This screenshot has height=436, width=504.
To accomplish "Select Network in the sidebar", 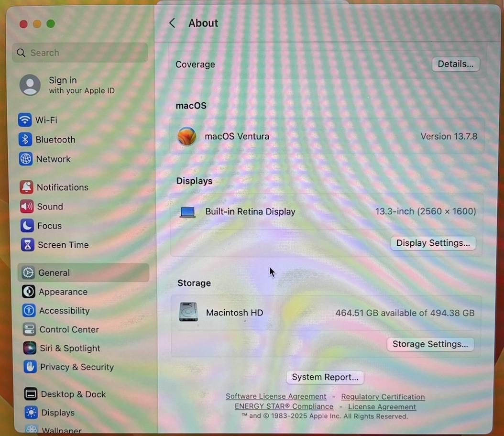I will click(53, 159).
